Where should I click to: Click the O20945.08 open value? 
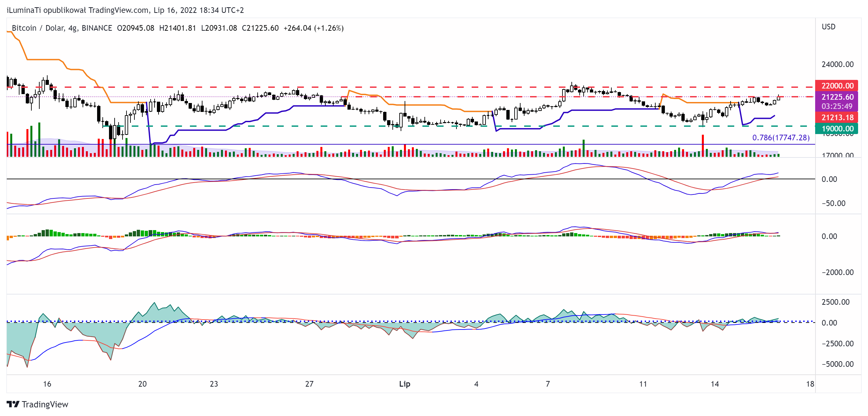click(135, 28)
